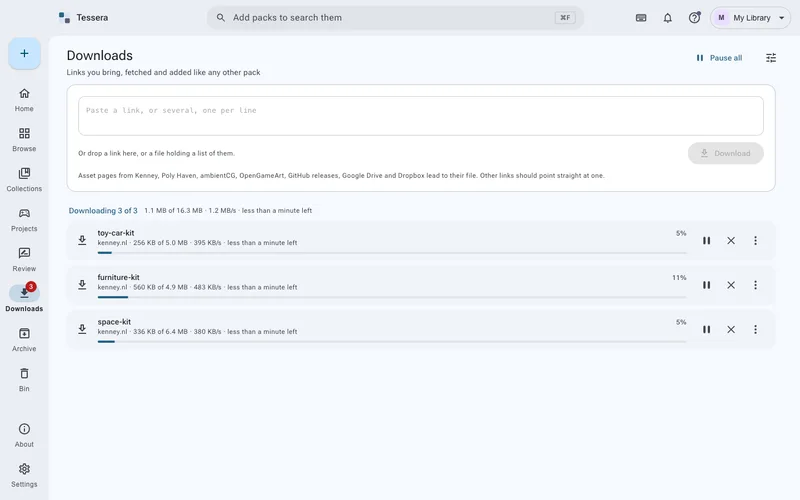Click the space-kit download icon

coord(82,329)
